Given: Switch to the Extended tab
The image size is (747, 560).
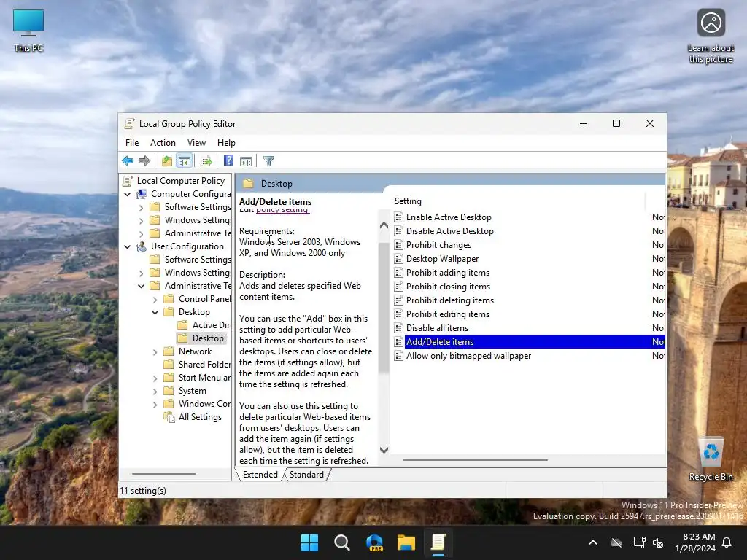Looking at the screenshot, I should (x=260, y=475).
